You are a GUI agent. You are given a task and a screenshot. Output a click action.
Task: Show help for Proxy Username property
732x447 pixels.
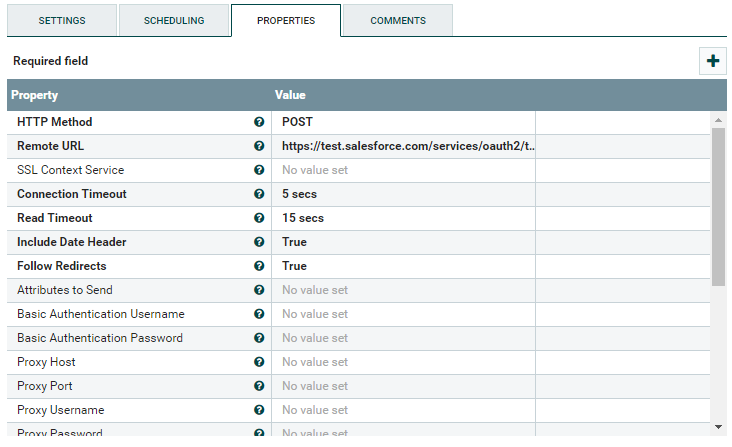click(259, 410)
